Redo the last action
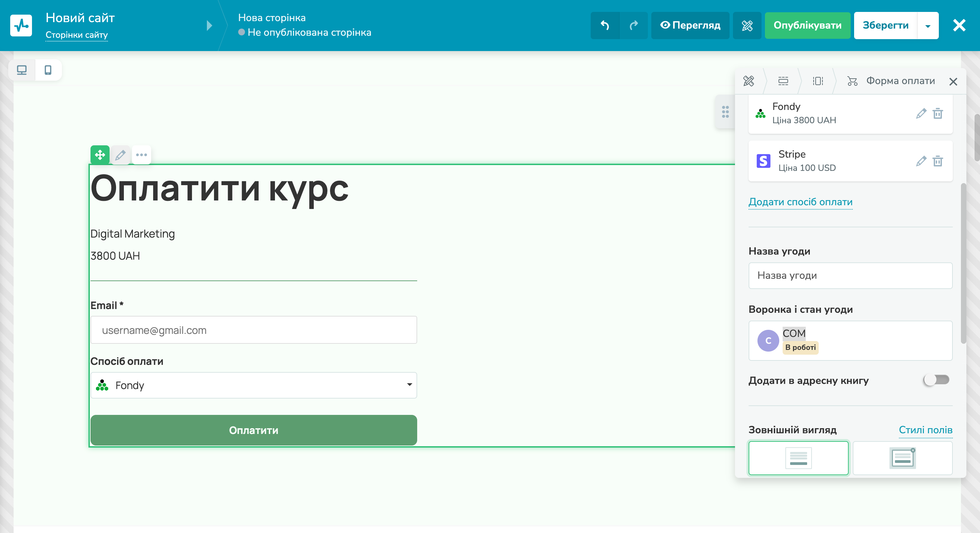The width and height of the screenshot is (980, 533). 633,26
